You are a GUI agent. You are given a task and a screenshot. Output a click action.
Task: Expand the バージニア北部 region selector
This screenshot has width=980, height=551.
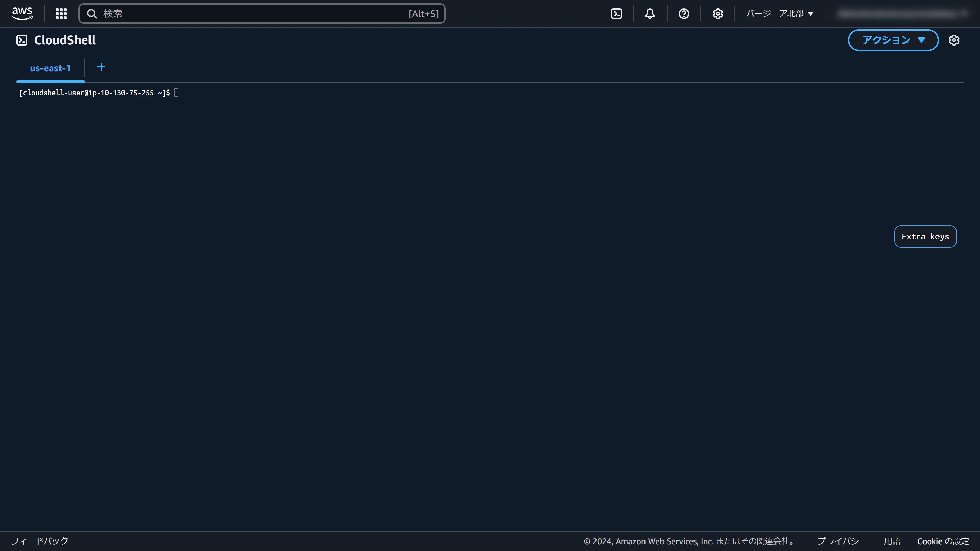780,14
